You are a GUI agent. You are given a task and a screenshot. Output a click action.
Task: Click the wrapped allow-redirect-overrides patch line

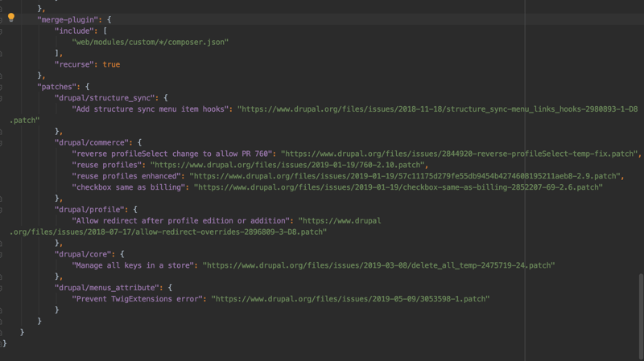[x=168, y=232]
